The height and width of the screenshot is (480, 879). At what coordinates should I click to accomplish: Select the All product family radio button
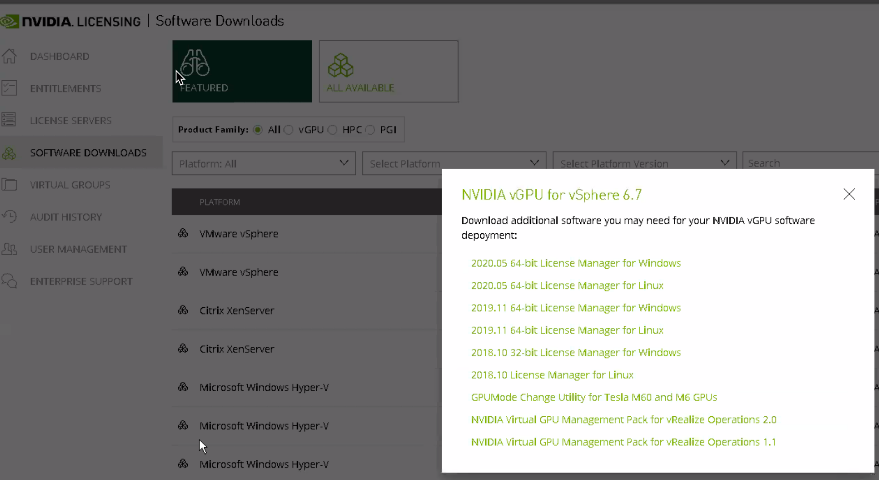pos(258,130)
